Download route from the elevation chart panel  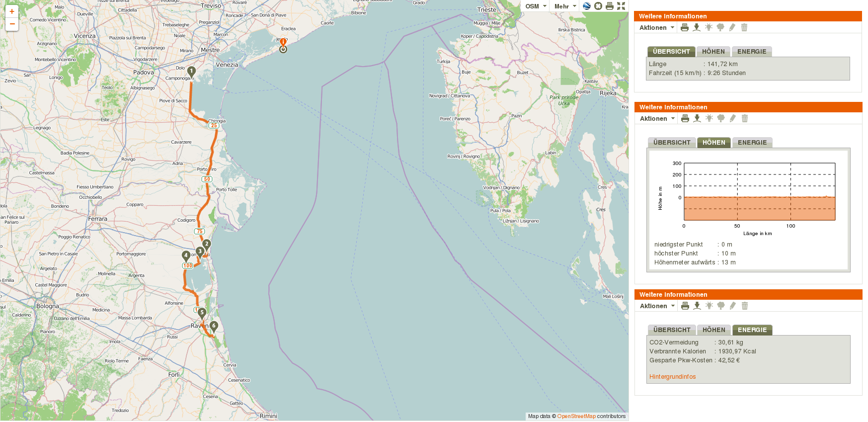[697, 118]
